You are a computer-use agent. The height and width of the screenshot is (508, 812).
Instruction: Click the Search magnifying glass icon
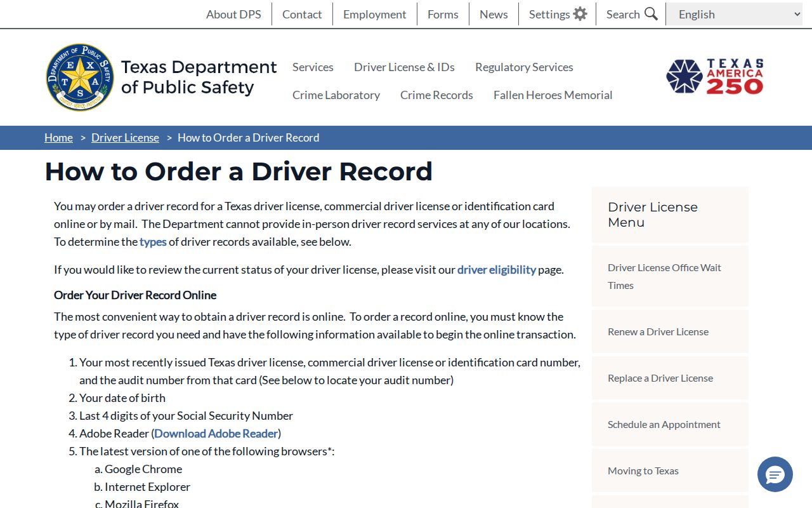pyautogui.click(x=651, y=14)
